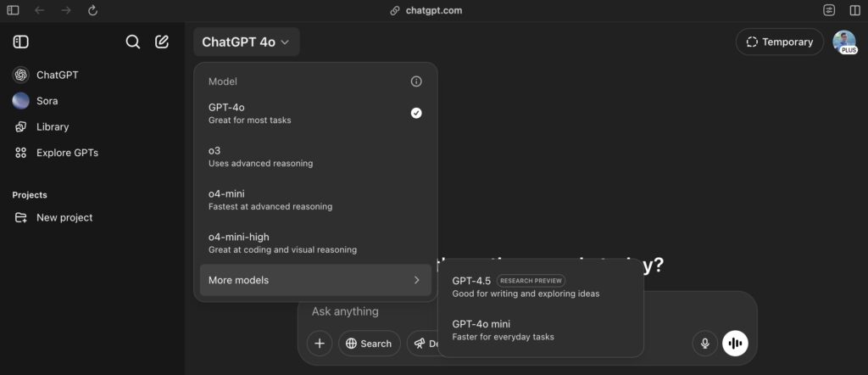Select the o3 model

point(315,156)
